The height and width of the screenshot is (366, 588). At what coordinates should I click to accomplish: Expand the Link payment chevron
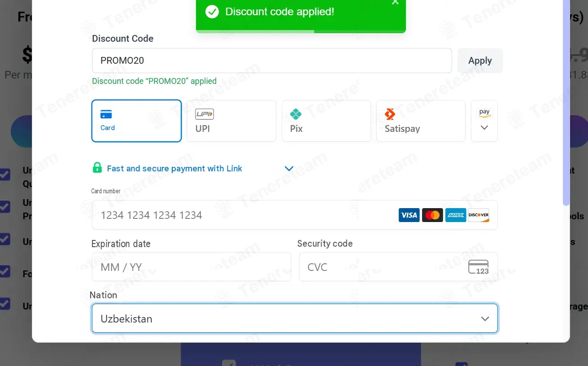289,169
